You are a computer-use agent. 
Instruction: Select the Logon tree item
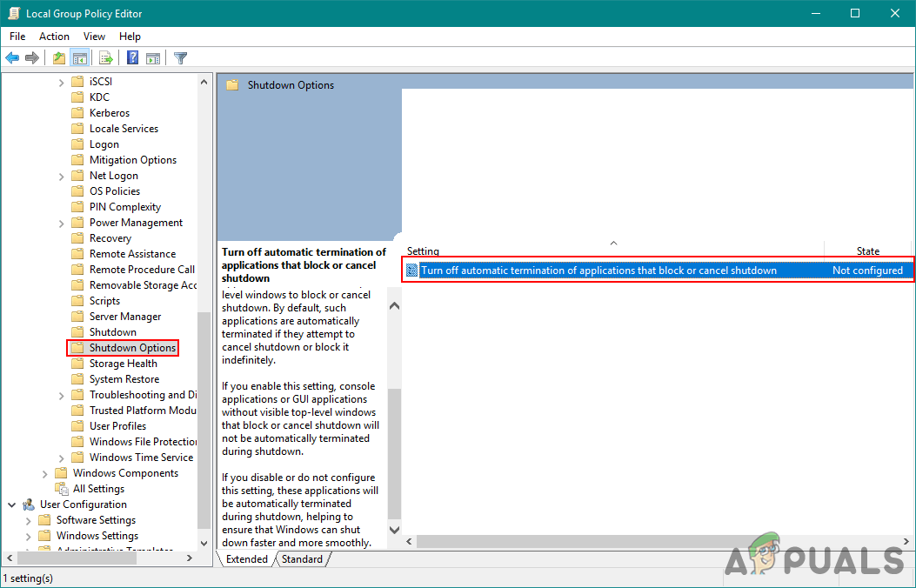coord(104,144)
